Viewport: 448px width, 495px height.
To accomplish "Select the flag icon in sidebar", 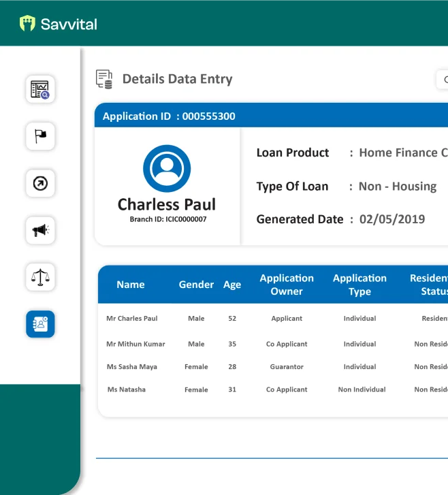I will [x=40, y=136].
